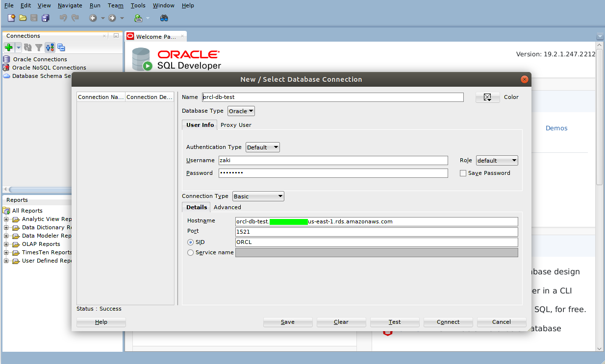The width and height of the screenshot is (605, 364).
Task: Minimize the Connections panel with its icon
Action: (x=116, y=35)
